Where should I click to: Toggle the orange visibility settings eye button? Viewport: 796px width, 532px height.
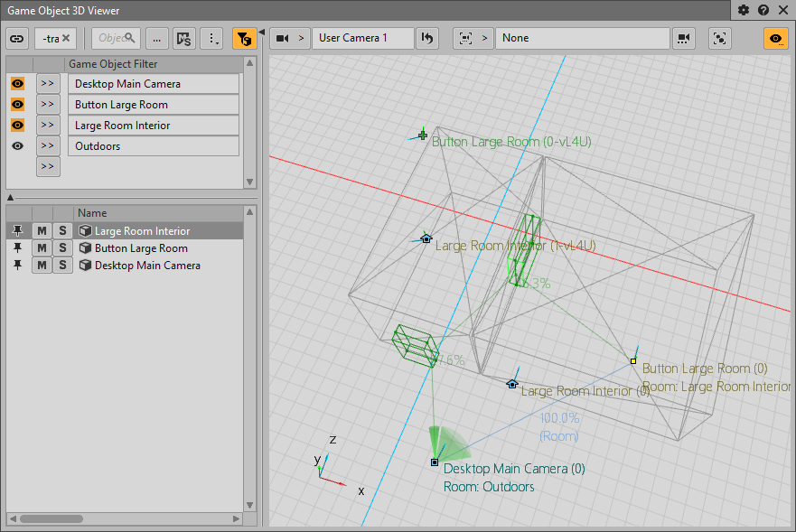pyautogui.click(x=775, y=38)
